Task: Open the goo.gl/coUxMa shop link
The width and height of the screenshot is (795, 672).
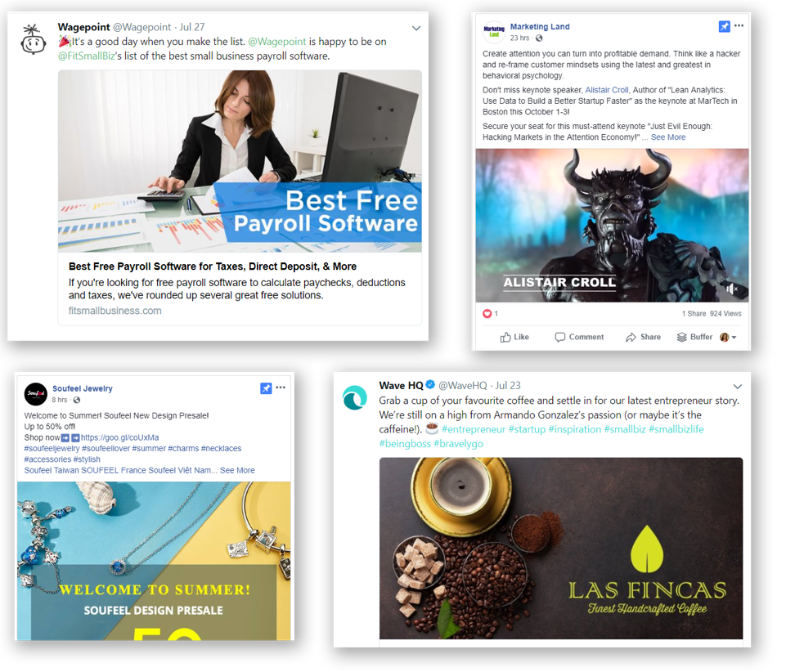Action: [x=119, y=437]
